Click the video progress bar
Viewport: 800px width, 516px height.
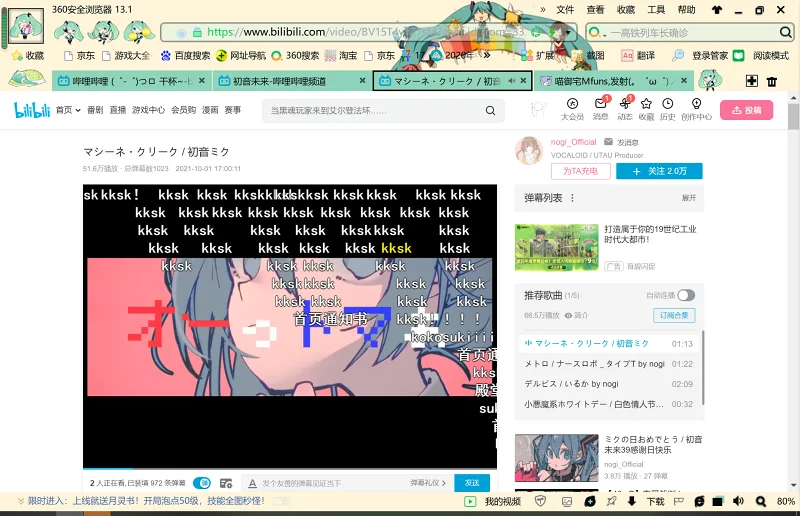pos(290,468)
